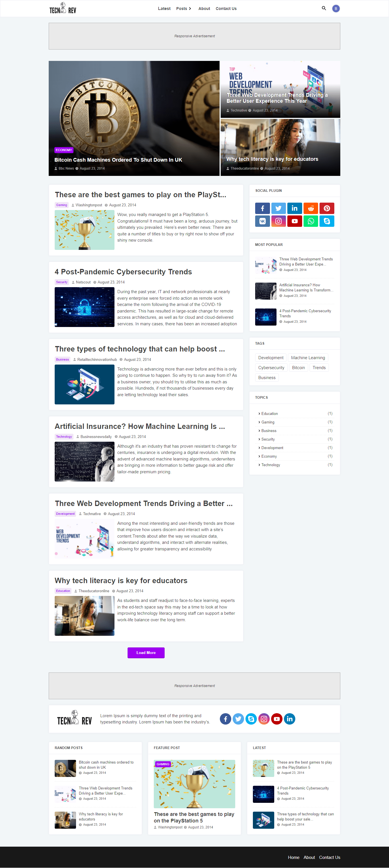Screen dimensions: 389x868
Task: Open About in the footer menu
Action: point(309,857)
